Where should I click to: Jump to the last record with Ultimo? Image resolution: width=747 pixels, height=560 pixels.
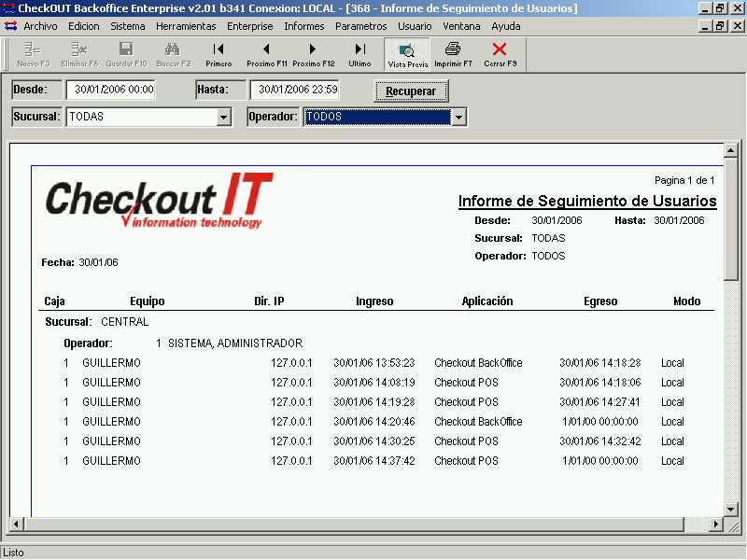(359, 54)
